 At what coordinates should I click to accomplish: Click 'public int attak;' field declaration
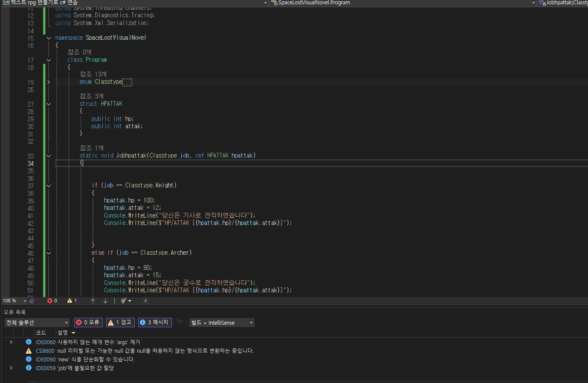coord(117,126)
